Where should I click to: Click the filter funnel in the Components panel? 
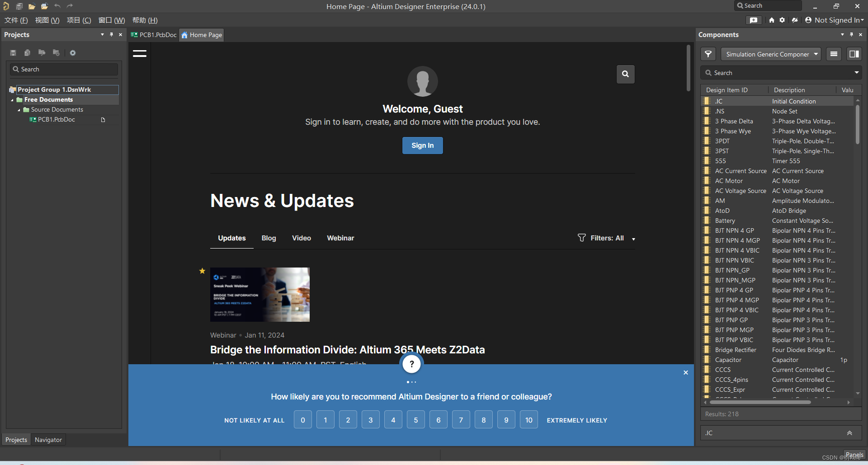[x=708, y=54]
